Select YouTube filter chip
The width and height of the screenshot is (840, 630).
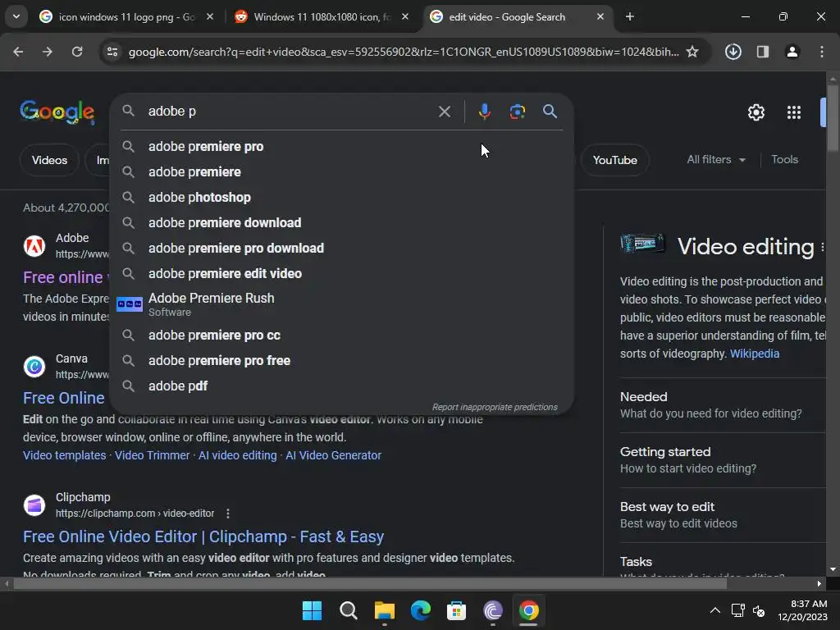point(615,160)
